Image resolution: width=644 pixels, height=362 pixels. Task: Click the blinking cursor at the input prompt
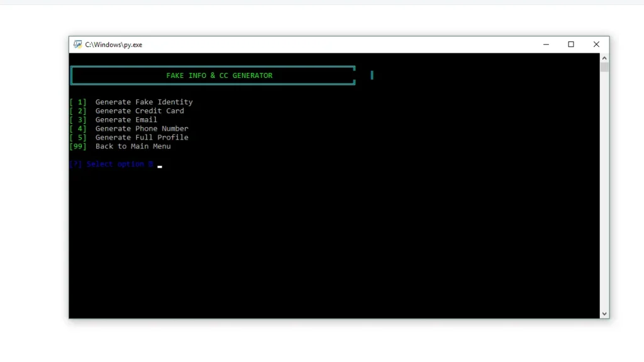tap(159, 166)
